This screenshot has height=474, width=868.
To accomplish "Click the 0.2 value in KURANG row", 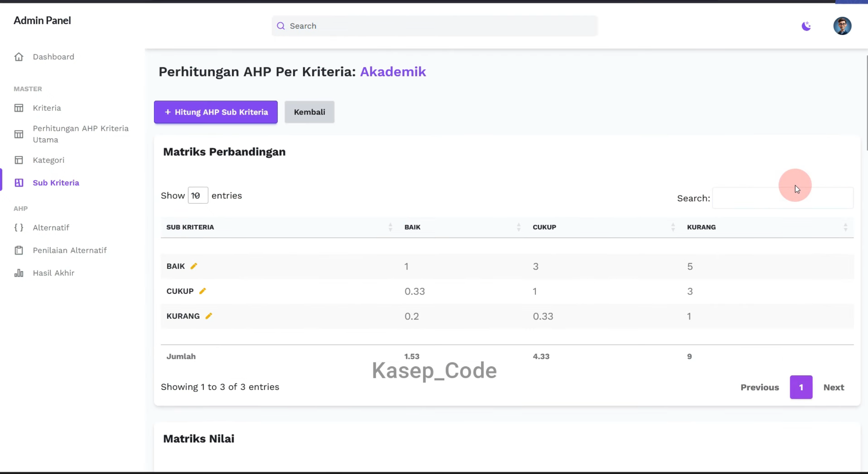I will (x=411, y=316).
